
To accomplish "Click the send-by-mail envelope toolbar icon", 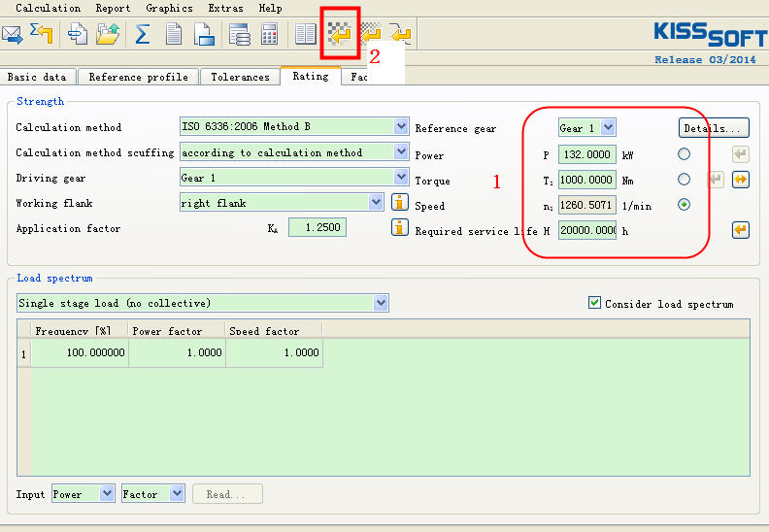I will point(13,35).
